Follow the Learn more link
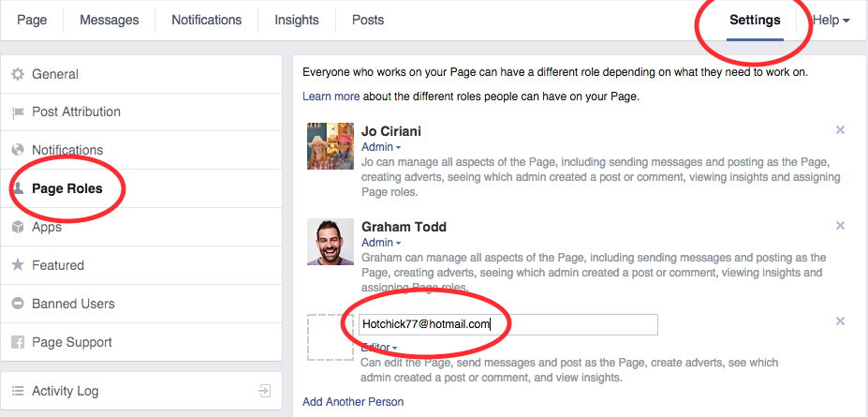Screen dimensions: 868x417 pyautogui.click(x=331, y=97)
